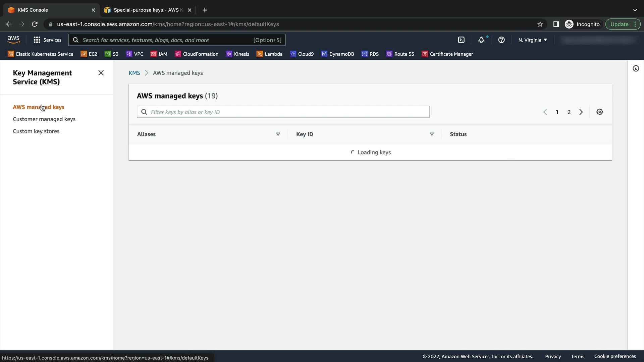Jump to page 2 of keys
This screenshot has width=644, height=362.
pyautogui.click(x=569, y=112)
